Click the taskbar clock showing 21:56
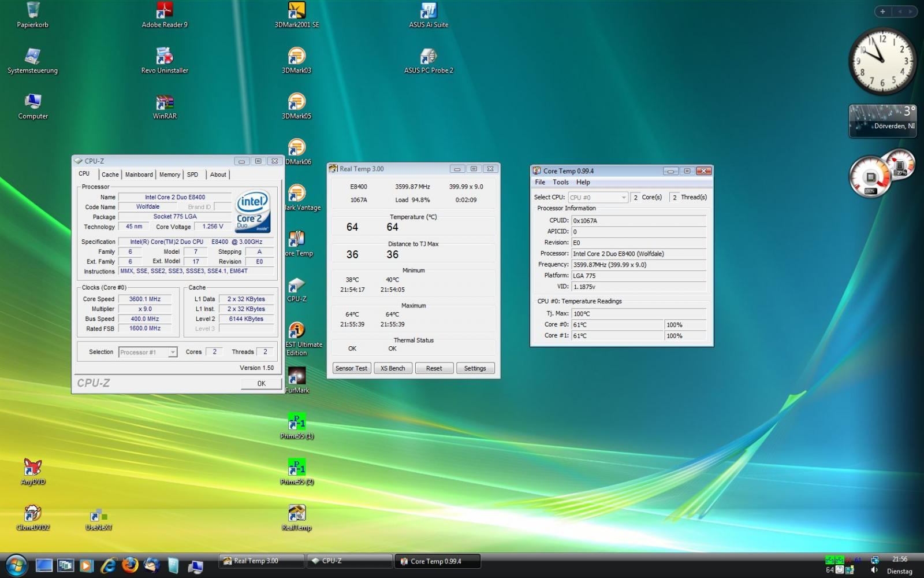The width and height of the screenshot is (924, 578). 900,560
